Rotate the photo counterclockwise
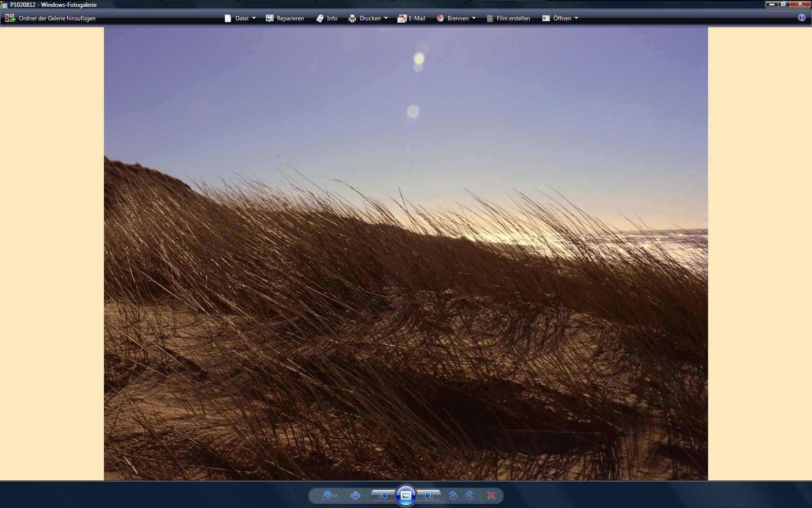The width and height of the screenshot is (812, 508). (453, 495)
